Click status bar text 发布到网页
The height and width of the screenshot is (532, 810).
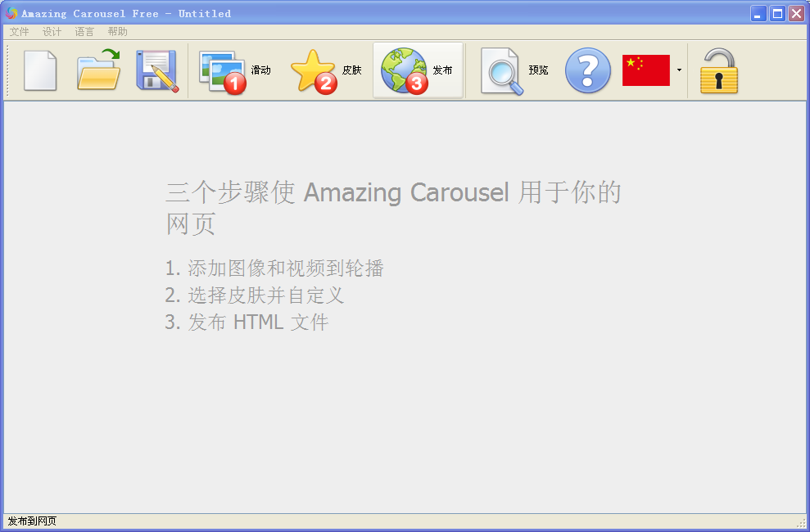[32, 521]
